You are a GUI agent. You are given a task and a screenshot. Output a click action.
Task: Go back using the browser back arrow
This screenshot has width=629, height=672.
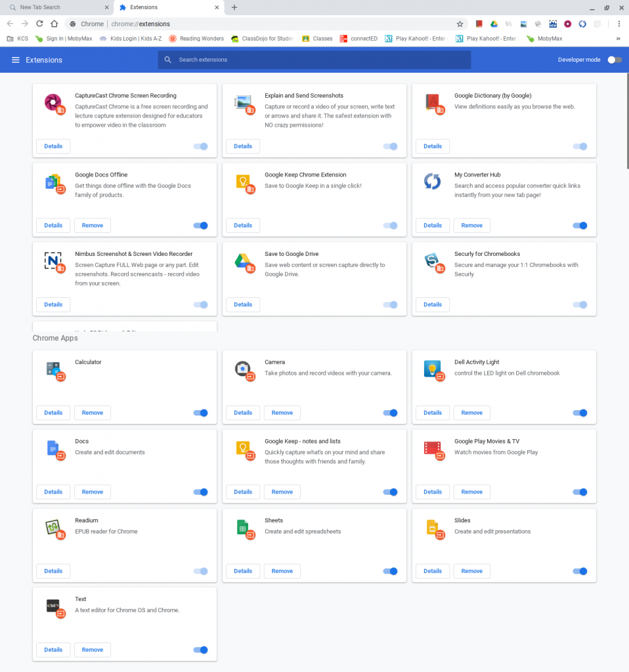[11, 24]
